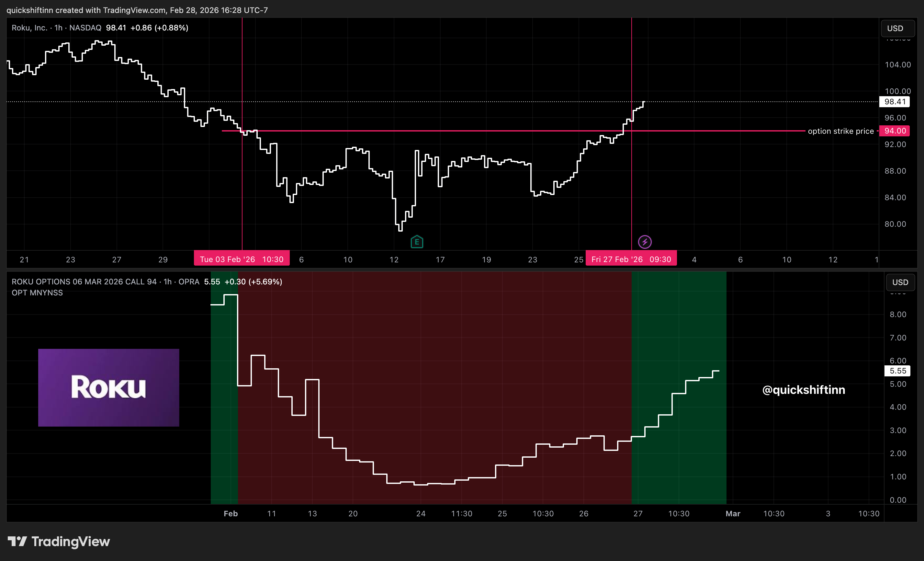Click the 'Tue 03 Feb '26 10:30' date marker
This screenshot has height=561, width=924.
242,259
